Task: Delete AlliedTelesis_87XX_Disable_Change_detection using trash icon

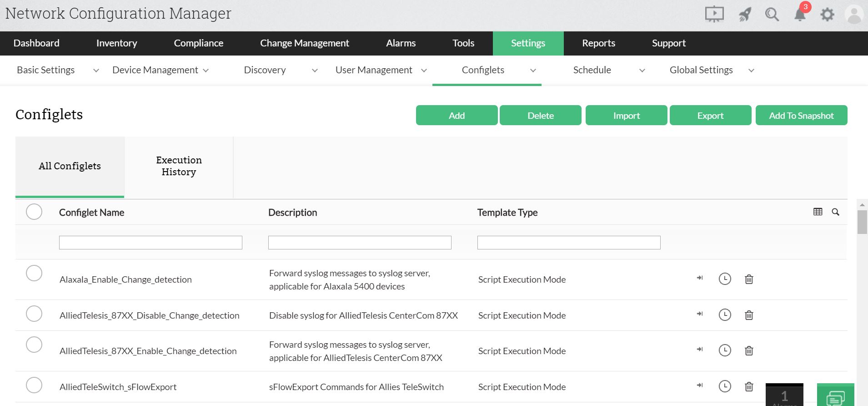Action: point(749,315)
